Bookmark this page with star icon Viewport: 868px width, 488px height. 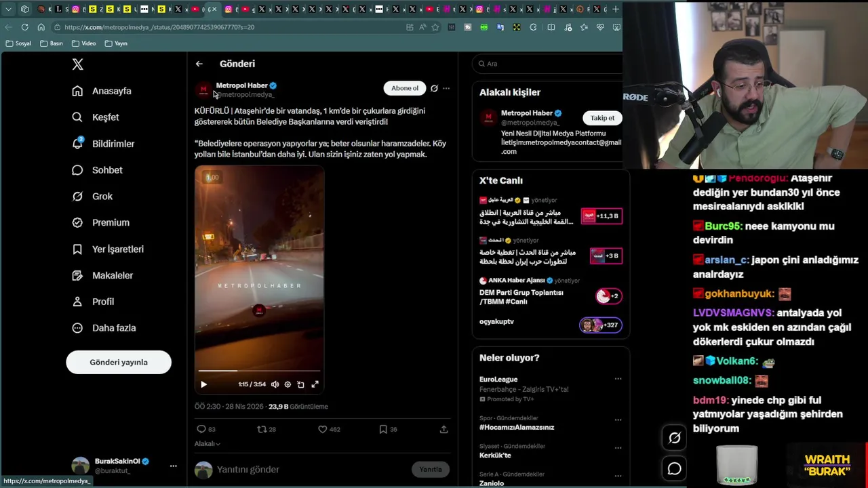pyautogui.click(x=435, y=27)
